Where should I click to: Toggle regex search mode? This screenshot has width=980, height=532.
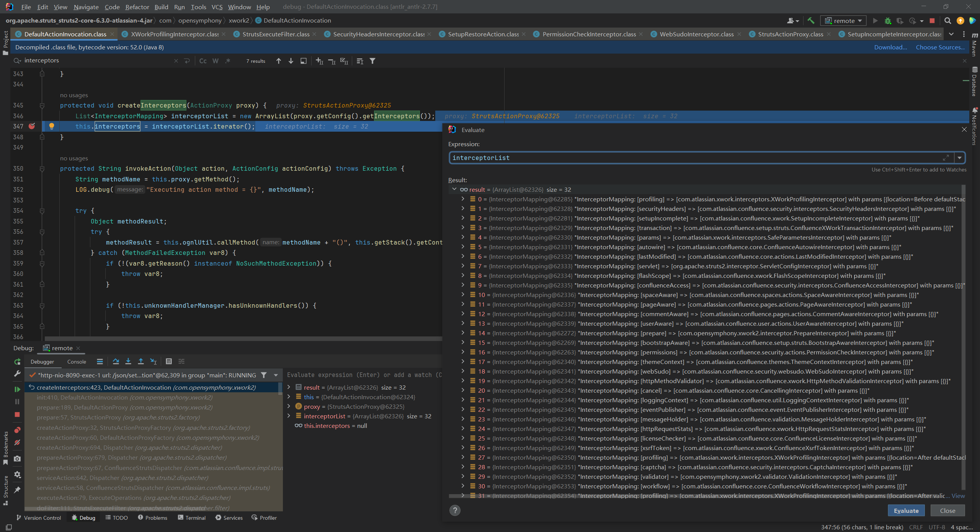pyautogui.click(x=227, y=60)
